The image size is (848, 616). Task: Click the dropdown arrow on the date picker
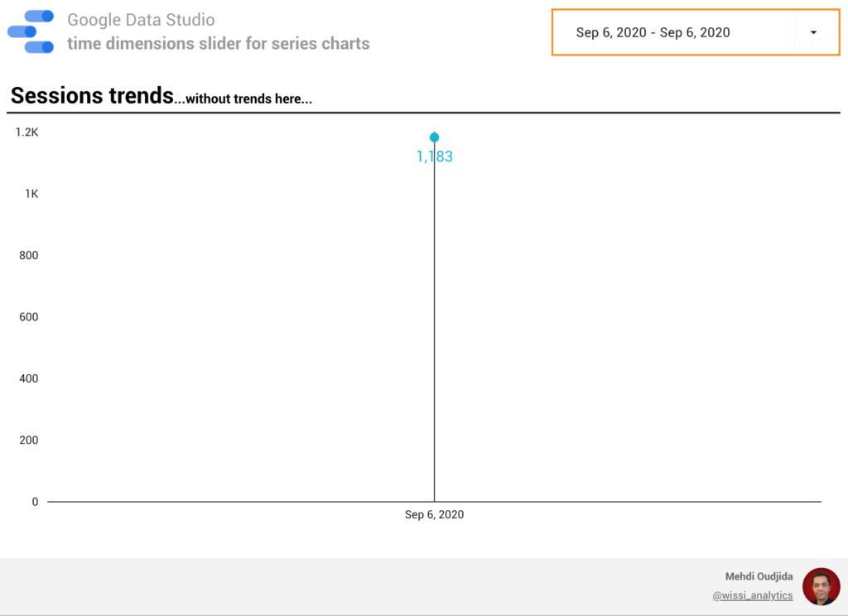[x=815, y=32]
